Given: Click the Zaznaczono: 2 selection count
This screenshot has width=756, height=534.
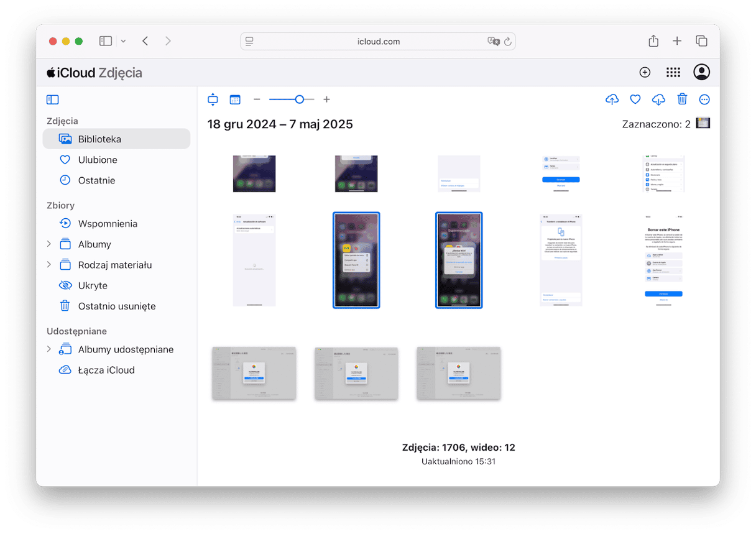Looking at the screenshot, I should click(x=656, y=124).
